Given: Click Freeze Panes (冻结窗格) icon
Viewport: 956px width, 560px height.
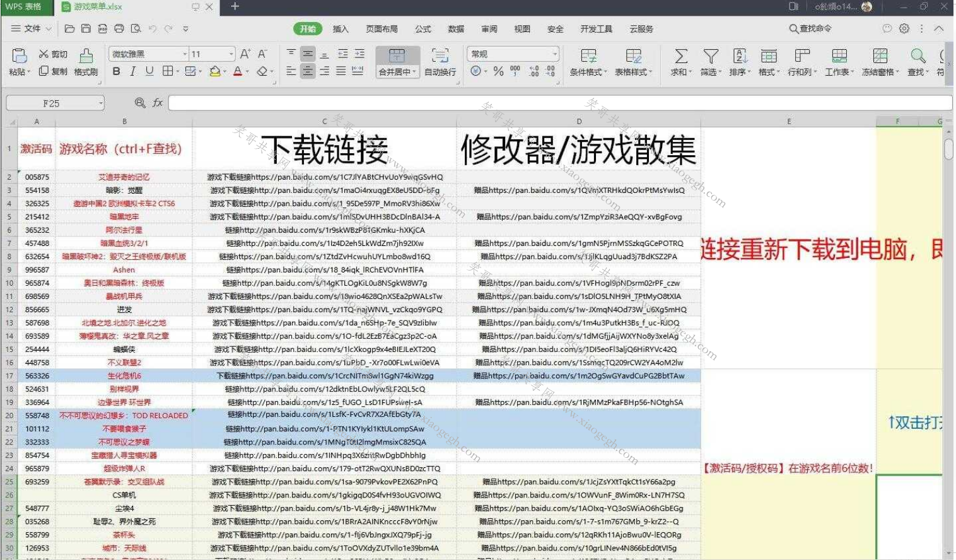Looking at the screenshot, I should [x=880, y=55].
